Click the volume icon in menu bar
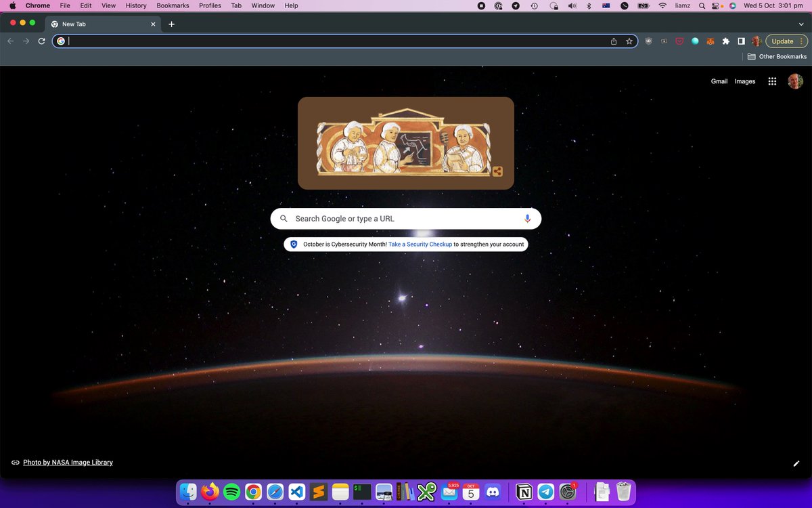This screenshot has height=508, width=812. tap(572, 5)
